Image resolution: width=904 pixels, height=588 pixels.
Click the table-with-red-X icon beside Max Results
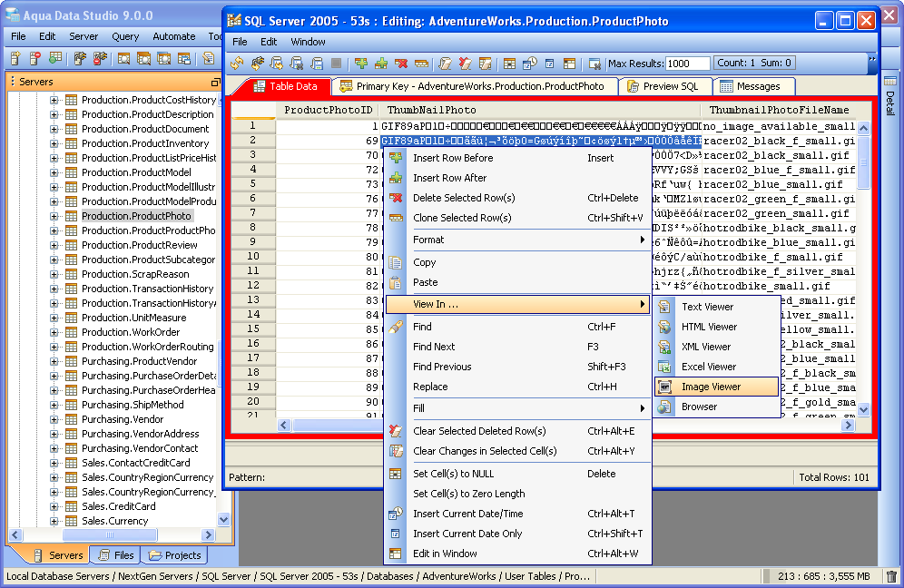tap(594, 64)
